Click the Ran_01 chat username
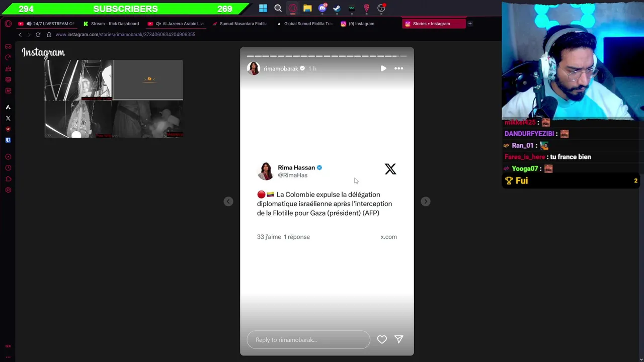The height and width of the screenshot is (362, 644). [522, 145]
